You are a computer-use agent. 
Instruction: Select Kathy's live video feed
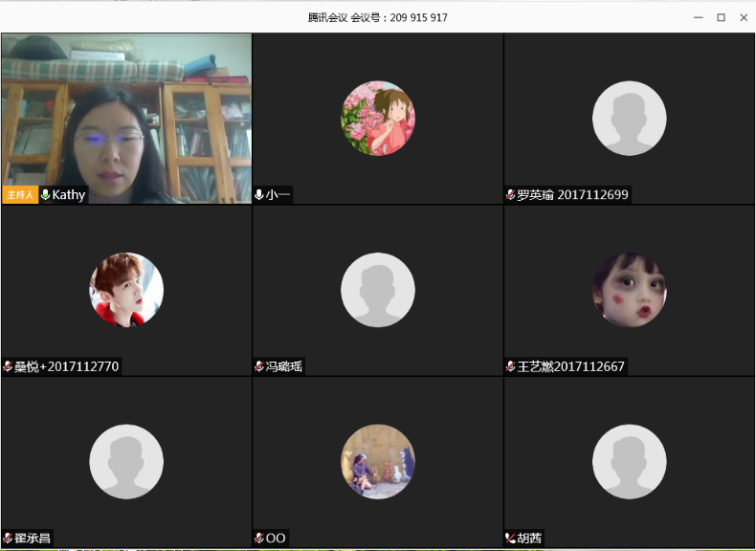pyautogui.click(x=126, y=118)
